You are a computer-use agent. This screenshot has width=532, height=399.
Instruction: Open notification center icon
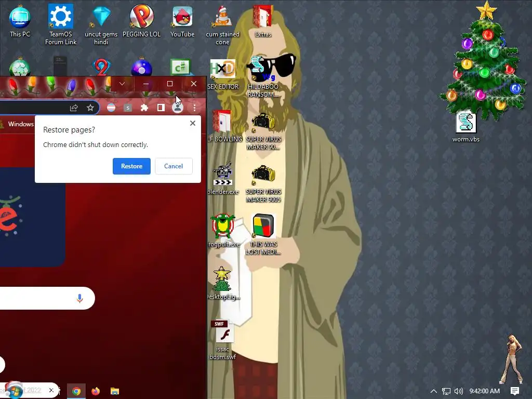click(x=515, y=391)
